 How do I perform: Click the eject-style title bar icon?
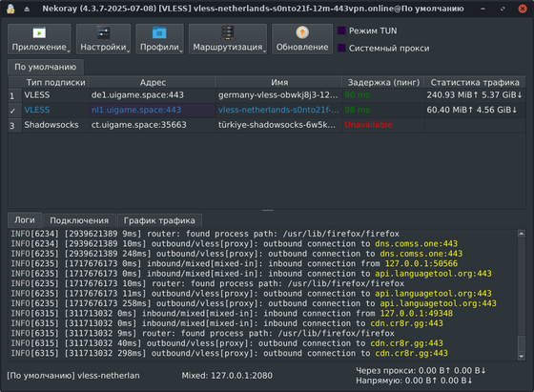[27, 10]
